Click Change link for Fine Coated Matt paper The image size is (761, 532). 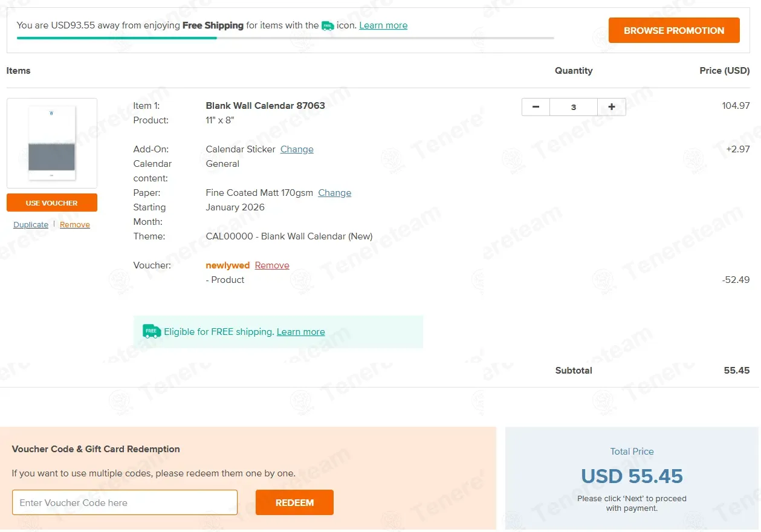[335, 193]
